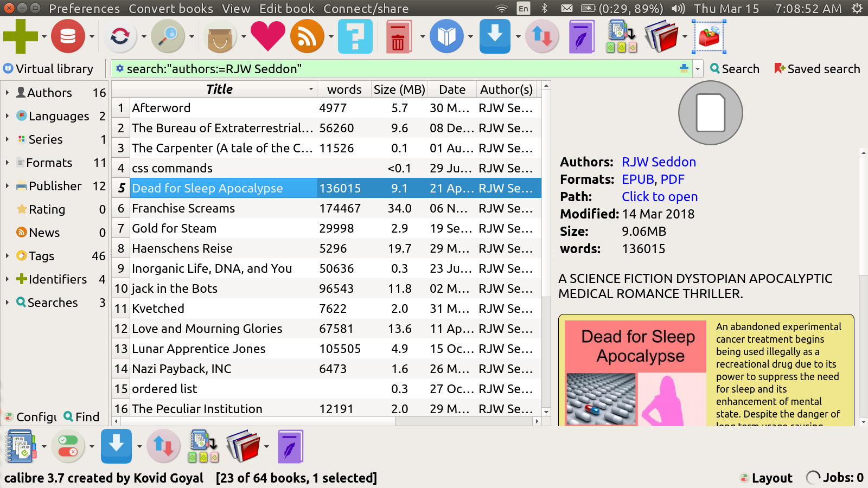The image size is (868, 488).
Task: Click the up-down arrows icon in bottom toolbar
Action: click(x=163, y=446)
